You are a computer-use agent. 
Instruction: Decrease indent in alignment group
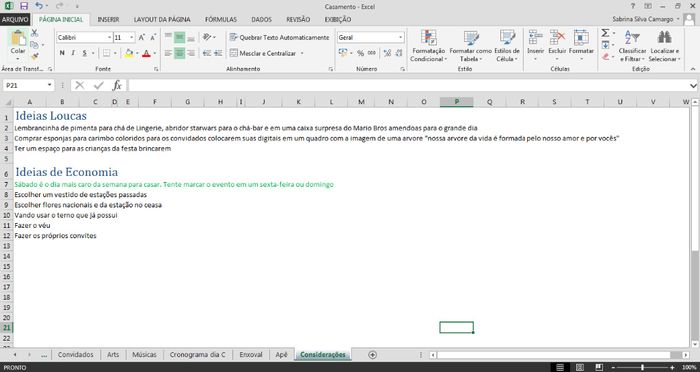(207, 53)
